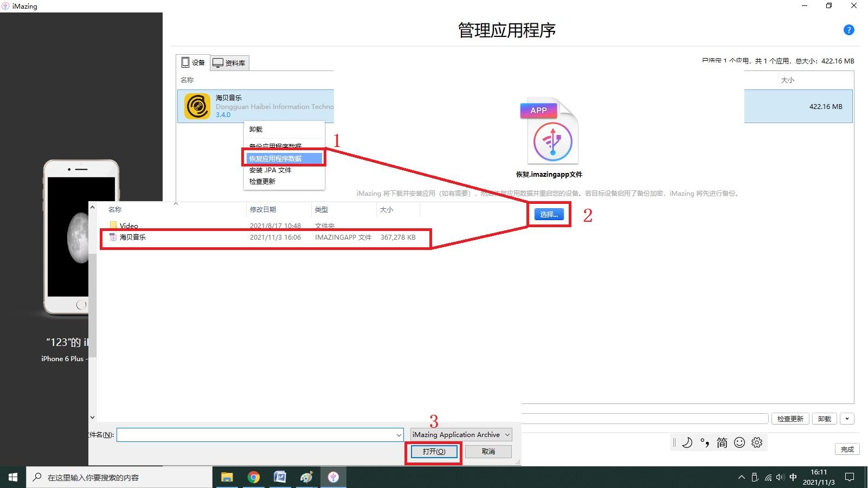
Task: Expand the dropdown arrow beside 卸载 button
Action: click(847, 419)
